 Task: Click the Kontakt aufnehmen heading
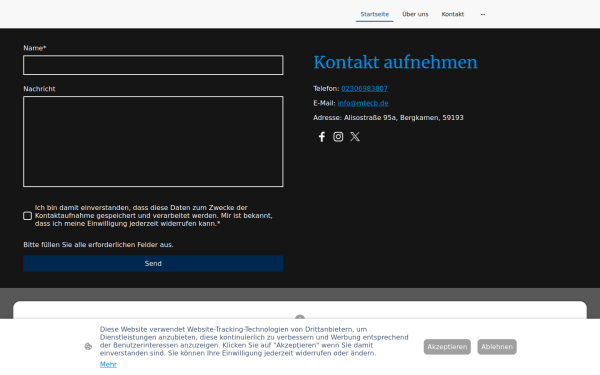point(395,62)
